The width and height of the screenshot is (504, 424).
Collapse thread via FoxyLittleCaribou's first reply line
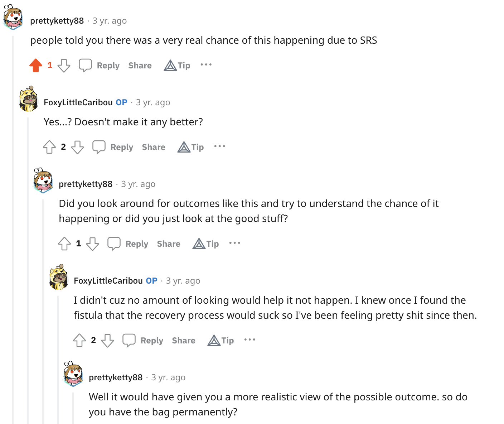coord(28,269)
